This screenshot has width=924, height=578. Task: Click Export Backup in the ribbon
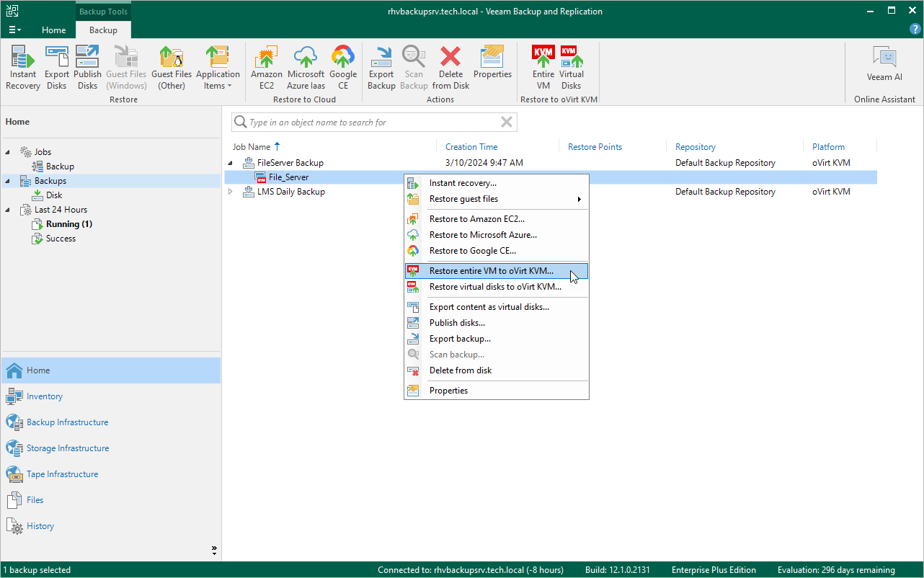[381, 67]
